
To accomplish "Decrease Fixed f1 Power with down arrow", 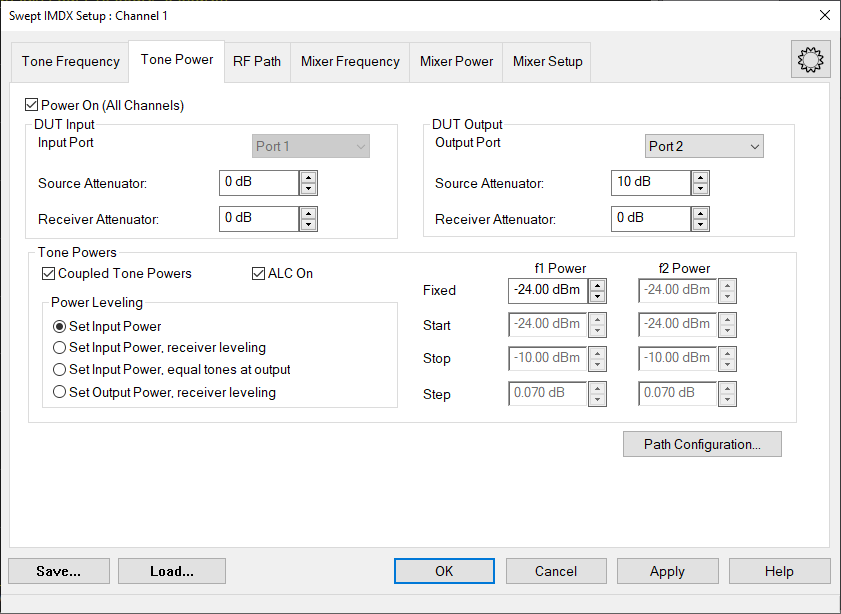I will tap(597, 297).
